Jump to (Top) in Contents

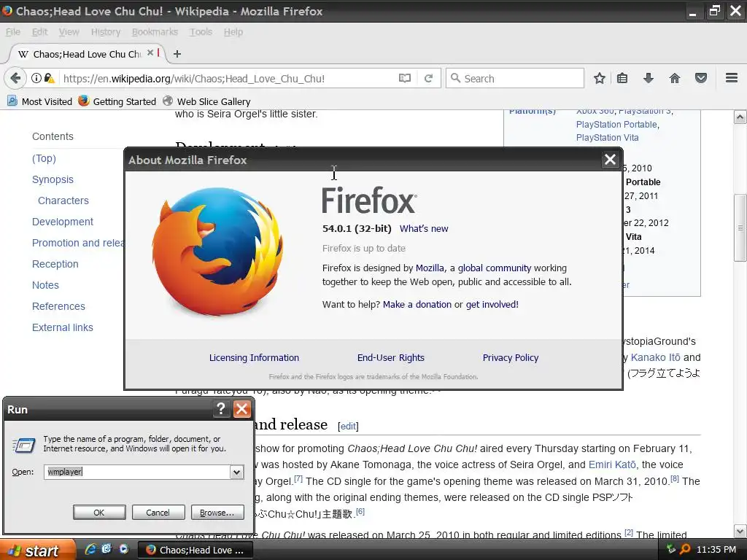pos(44,158)
